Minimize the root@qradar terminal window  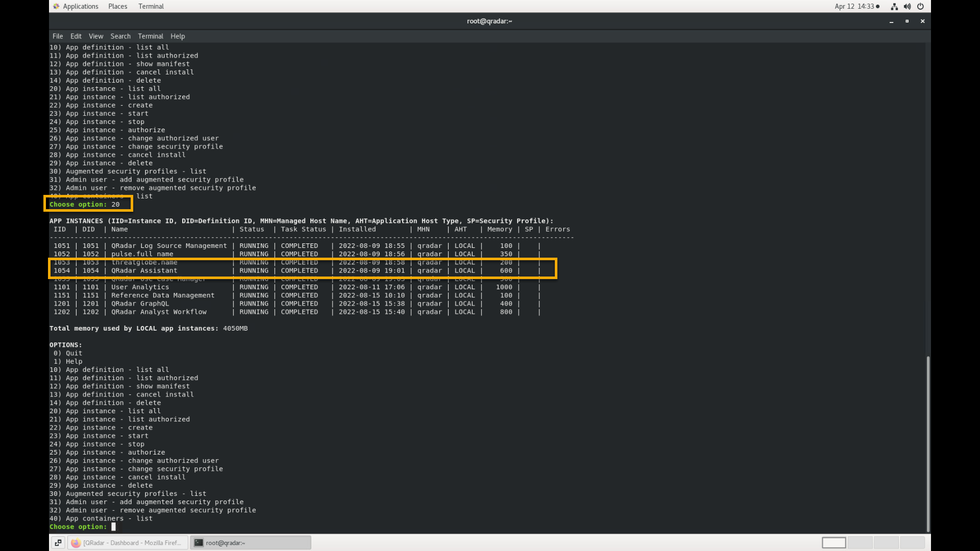tap(891, 21)
